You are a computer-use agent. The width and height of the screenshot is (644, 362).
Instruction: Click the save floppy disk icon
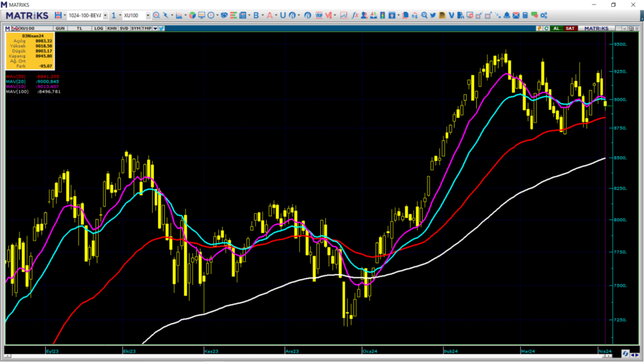coord(58,15)
